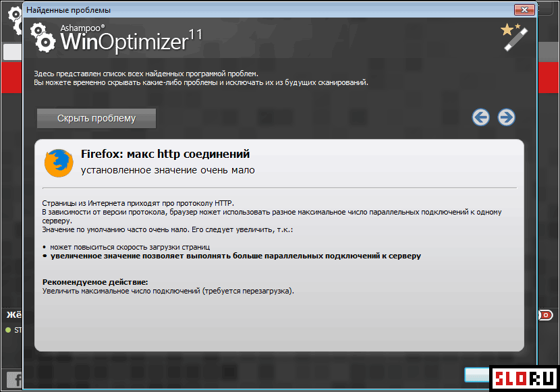560x392 pixels.
Task: Click the magic wand with stars icon
Action: [x=514, y=38]
